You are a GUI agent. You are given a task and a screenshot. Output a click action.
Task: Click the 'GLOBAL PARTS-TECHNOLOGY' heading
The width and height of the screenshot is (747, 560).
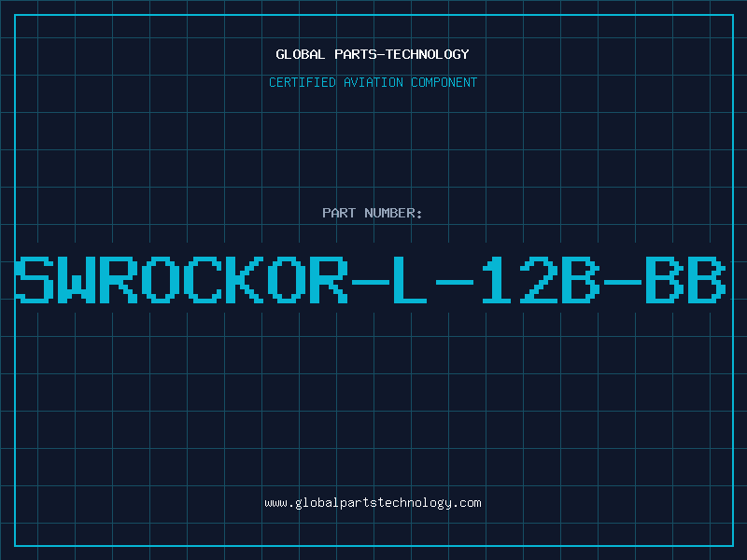click(373, 54)
